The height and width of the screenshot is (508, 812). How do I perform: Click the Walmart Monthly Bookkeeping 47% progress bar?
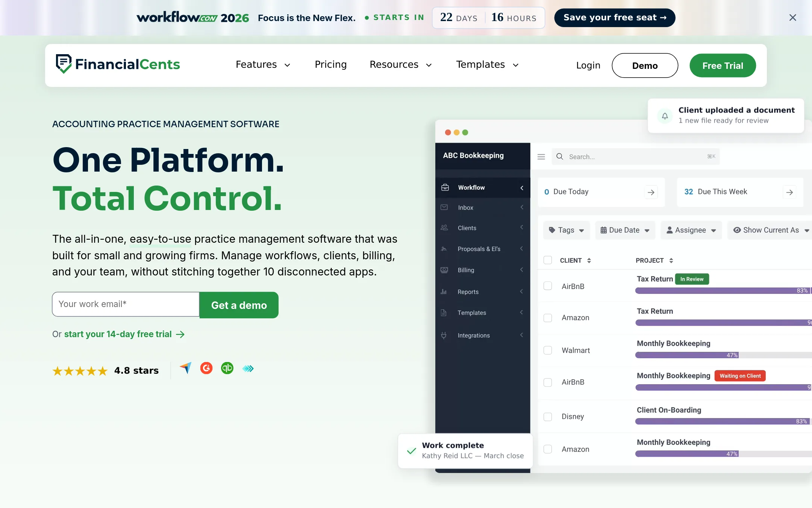pos(724,355)
